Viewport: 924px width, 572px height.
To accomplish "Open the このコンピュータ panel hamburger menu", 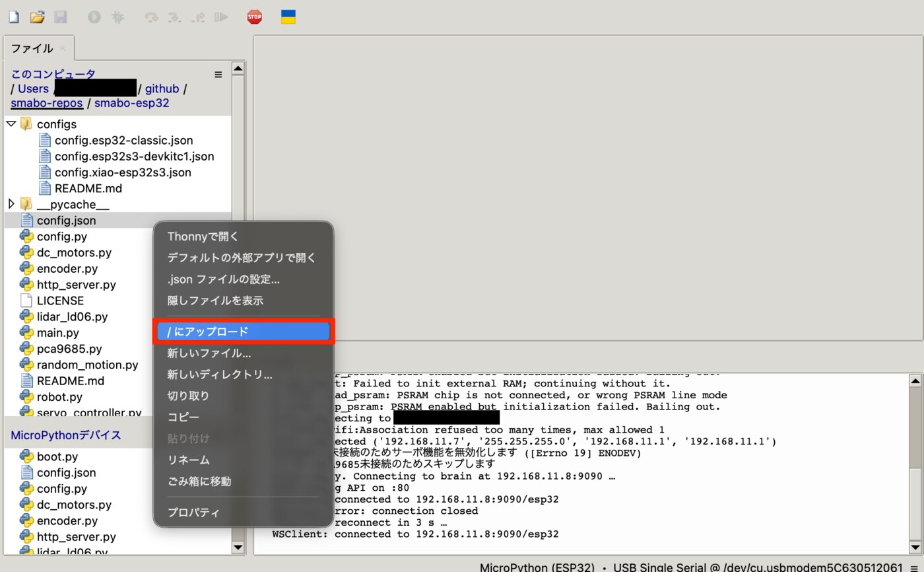I will pyautogui.click(x=218, y=75).
